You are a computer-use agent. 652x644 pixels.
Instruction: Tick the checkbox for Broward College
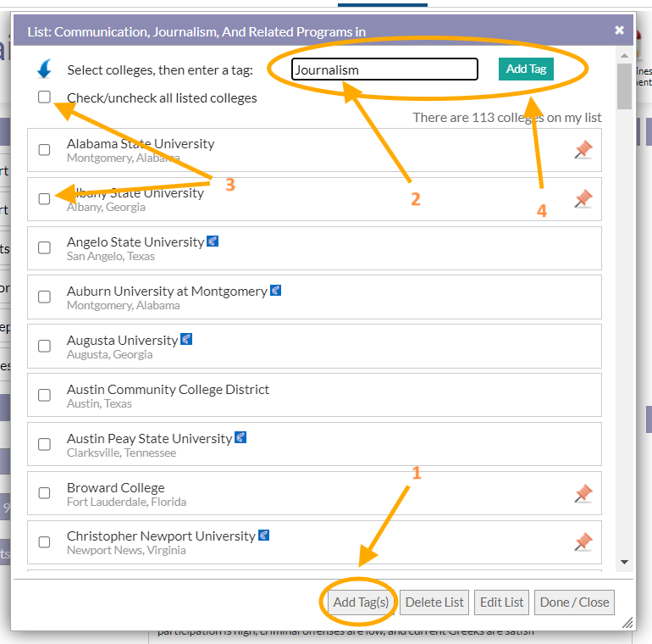(45, 494)
